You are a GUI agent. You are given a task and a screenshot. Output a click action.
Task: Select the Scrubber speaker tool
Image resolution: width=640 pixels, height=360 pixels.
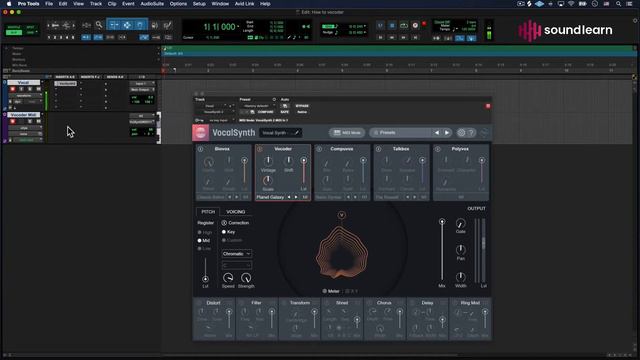coord(155,25)
